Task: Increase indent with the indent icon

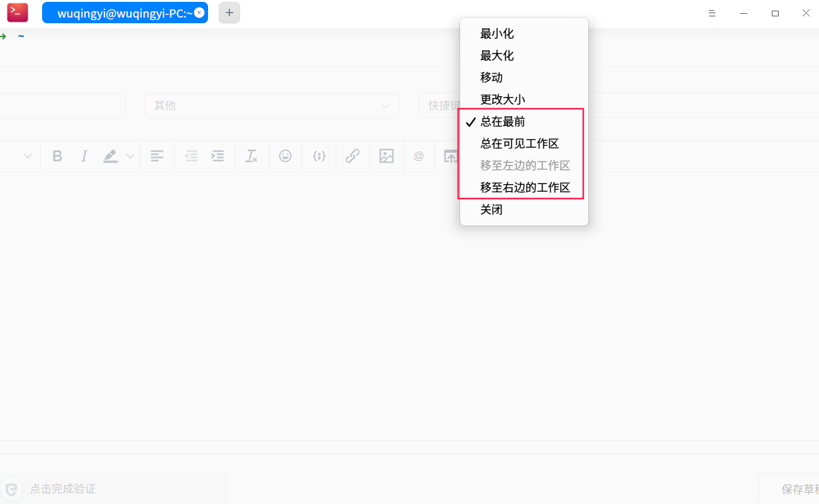Action: (x=217, y=156)
